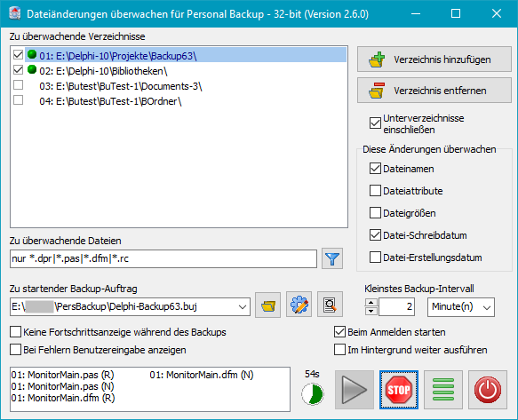This screenshot has height=420, width=518.
Task: Select row 03: E:\Butest\BuTest-1\Documents-3\
Action: pos(186,86)
